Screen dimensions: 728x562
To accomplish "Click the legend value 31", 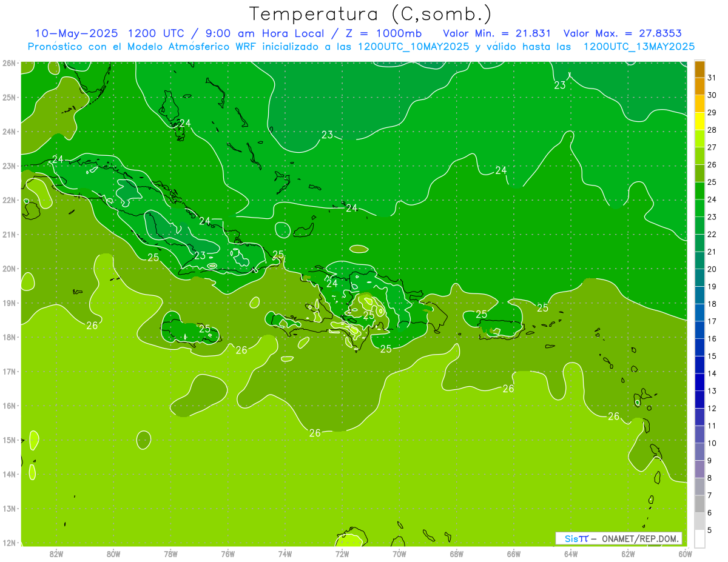I will 712,77.
